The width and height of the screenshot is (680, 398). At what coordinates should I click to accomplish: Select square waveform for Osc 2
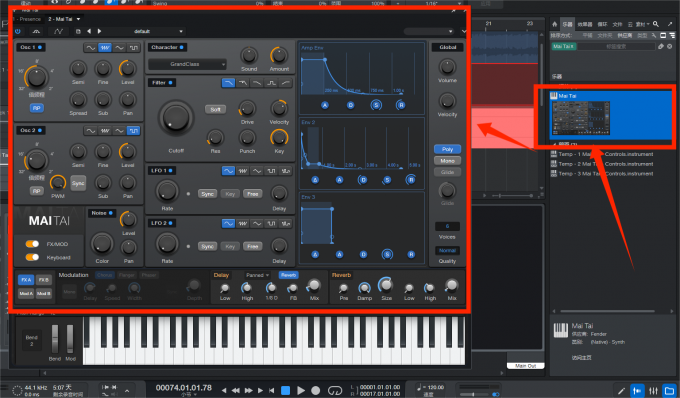coord(134,130)
